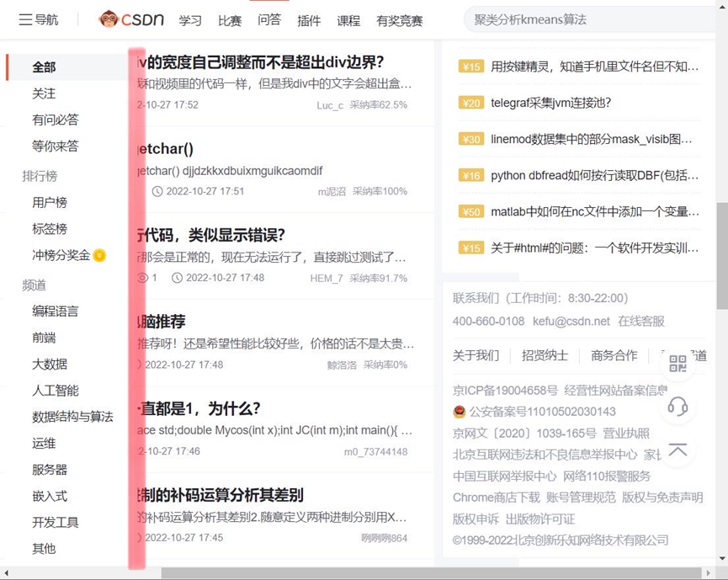Click the view-count eye icon beside 1
The image size is (728, 580).
[142, 278]
